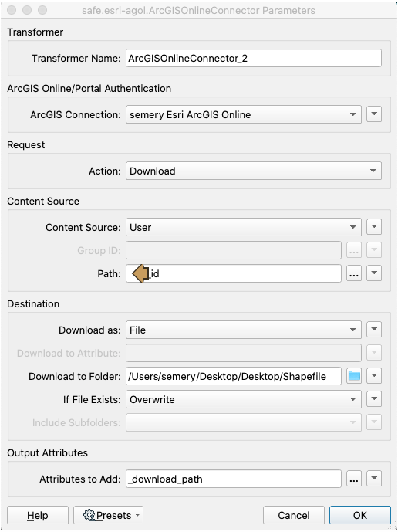Open the arrow menu beside Content Source
Viewport: 398px width, 532px height.
[x=374, y=227]
